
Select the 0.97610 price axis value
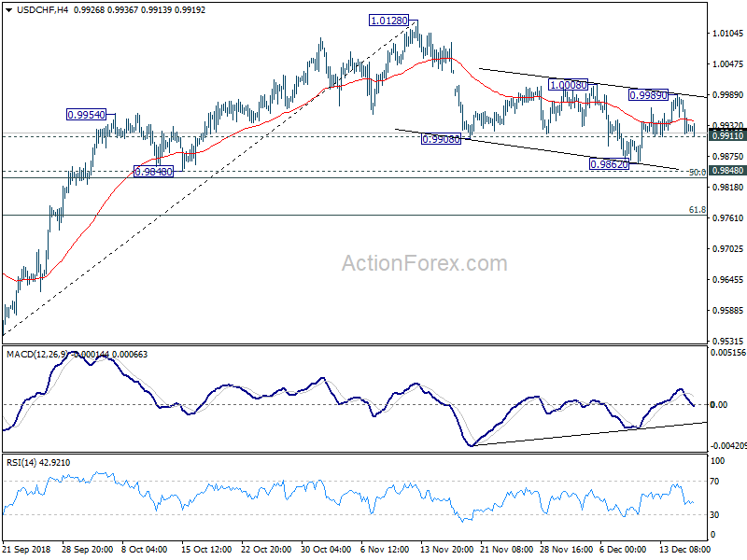coord(728,218)
